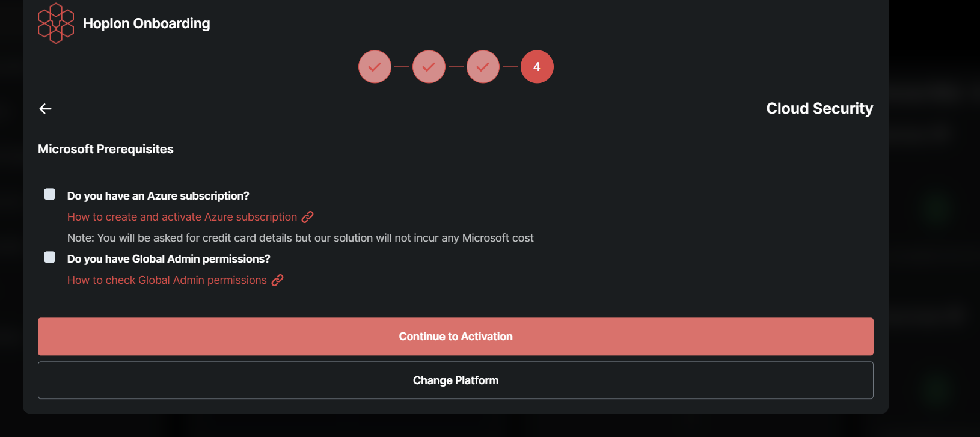Click the Cloud Security heading

[819, 109]
